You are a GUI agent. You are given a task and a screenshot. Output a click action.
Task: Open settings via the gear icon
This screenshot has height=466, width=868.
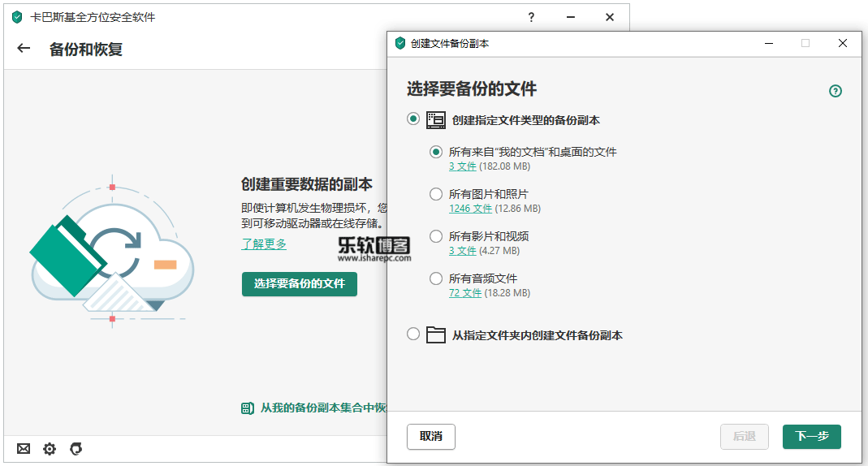click(x=50, y=448)
